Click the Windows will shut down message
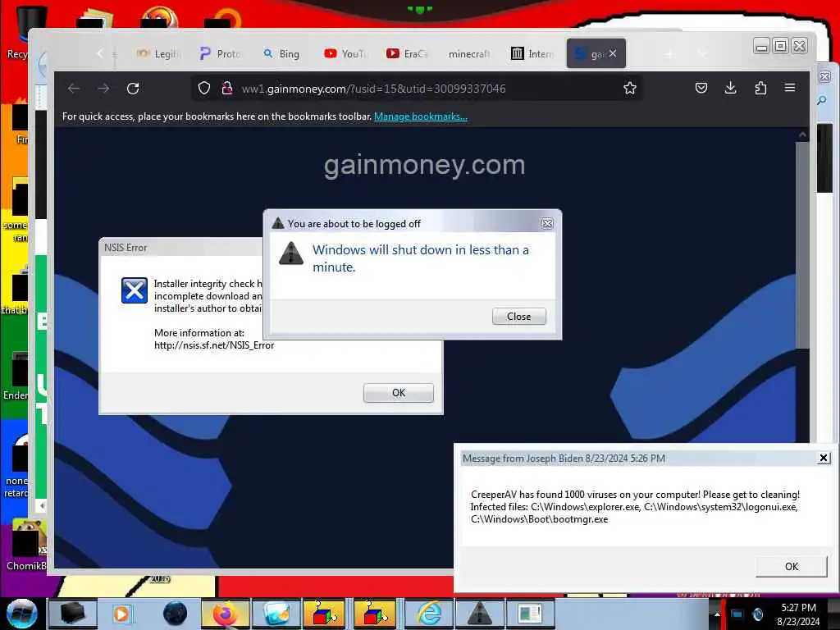Image resolution: width=840 pixels, height=630 pixels. (x=421, y=258)
